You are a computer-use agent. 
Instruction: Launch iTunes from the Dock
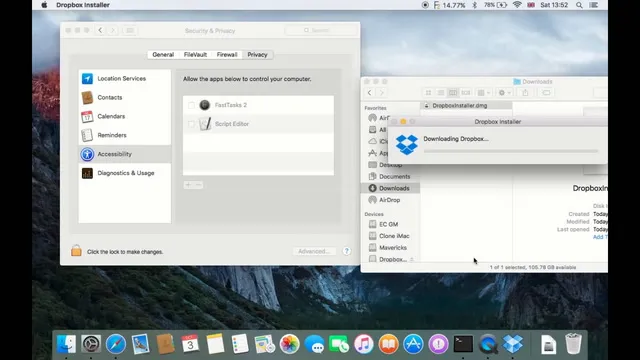click(364, 344)
